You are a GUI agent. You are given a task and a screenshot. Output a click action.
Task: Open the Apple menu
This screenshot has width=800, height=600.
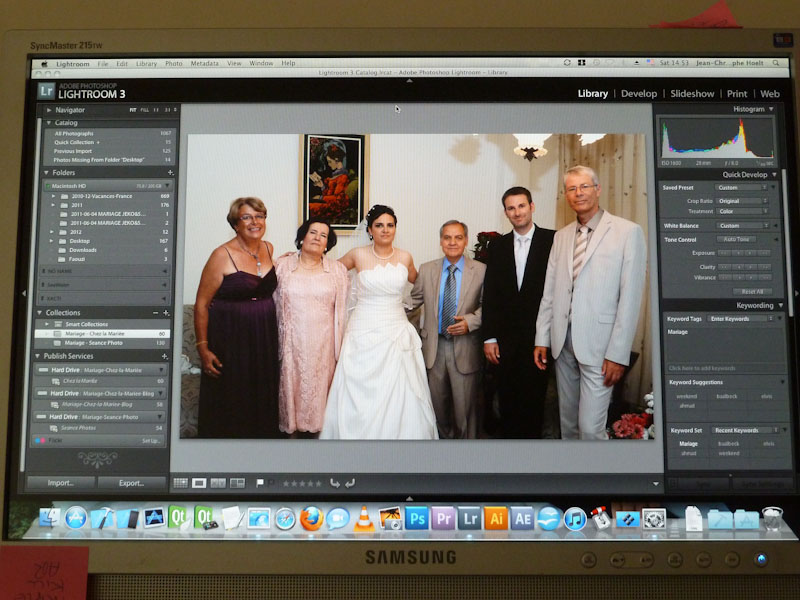(44, 64)
